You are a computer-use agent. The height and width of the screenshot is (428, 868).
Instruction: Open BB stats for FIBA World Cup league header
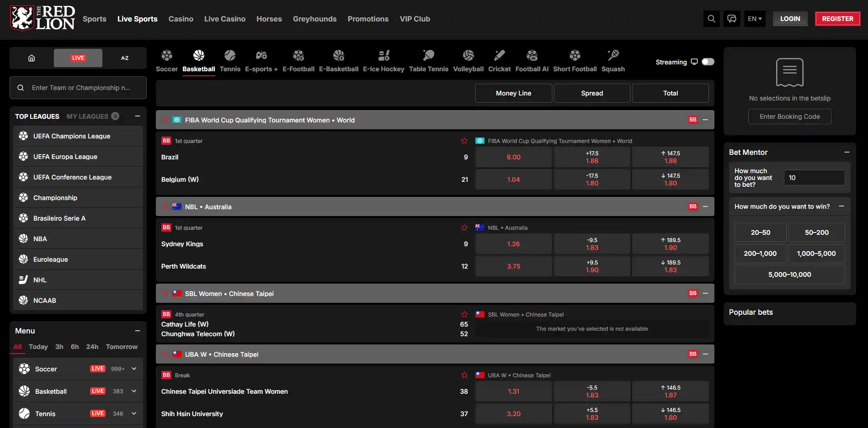693,120
